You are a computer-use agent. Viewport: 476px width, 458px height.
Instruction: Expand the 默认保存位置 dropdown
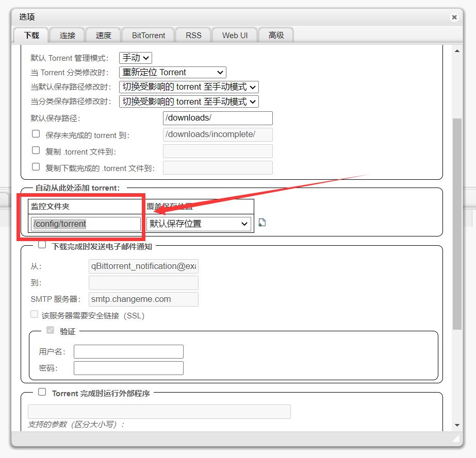[x=199, y=224]
